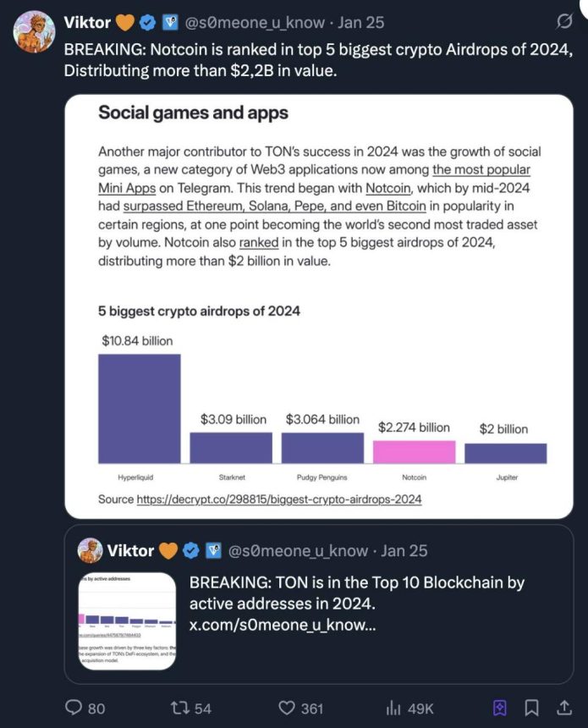Click the underlined "Notcoin" link in article
Screen dimensions: 588x728
(389, 187)
